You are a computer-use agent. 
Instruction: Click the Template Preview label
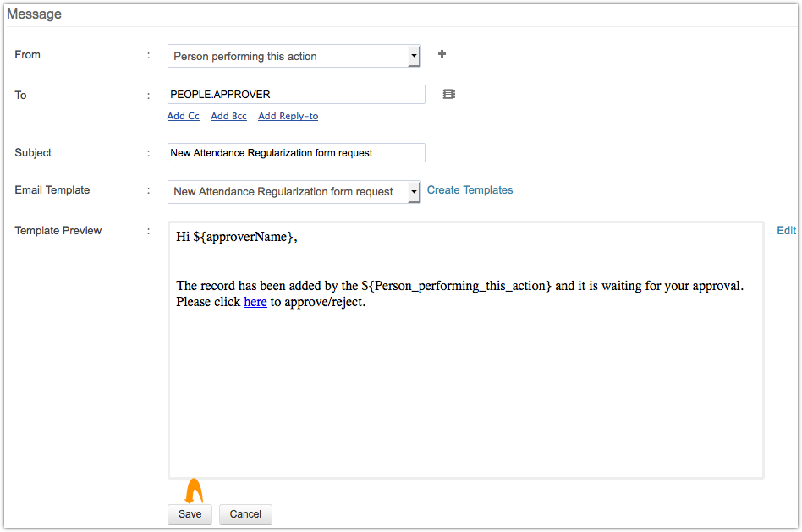coord(58,230)
